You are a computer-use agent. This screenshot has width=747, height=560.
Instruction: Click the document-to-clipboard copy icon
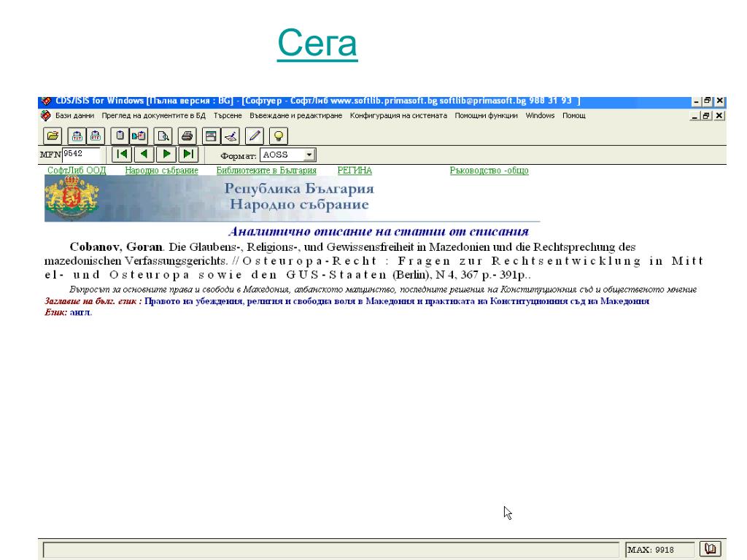[x=139, y=136]
